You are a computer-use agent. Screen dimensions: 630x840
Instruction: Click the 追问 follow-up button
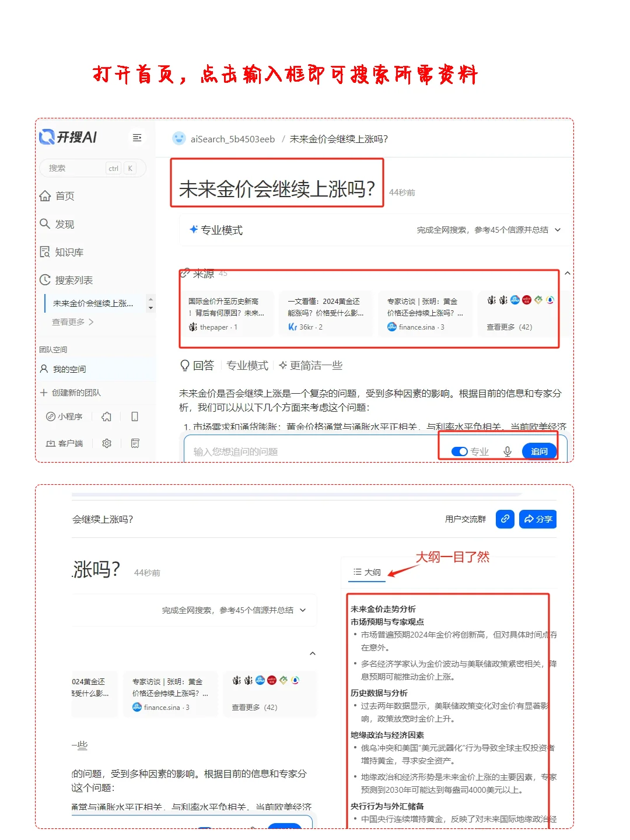[538, 451]
